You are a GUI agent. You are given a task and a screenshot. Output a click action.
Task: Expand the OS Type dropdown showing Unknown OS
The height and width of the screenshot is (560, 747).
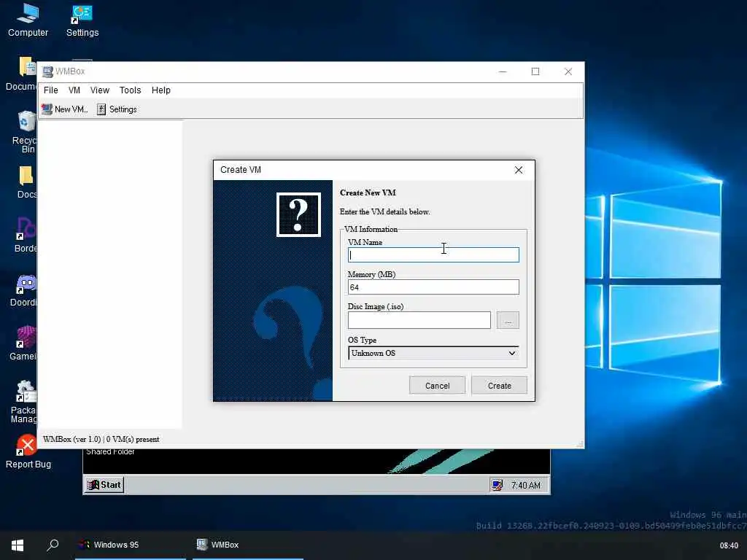tap(433, 353)
